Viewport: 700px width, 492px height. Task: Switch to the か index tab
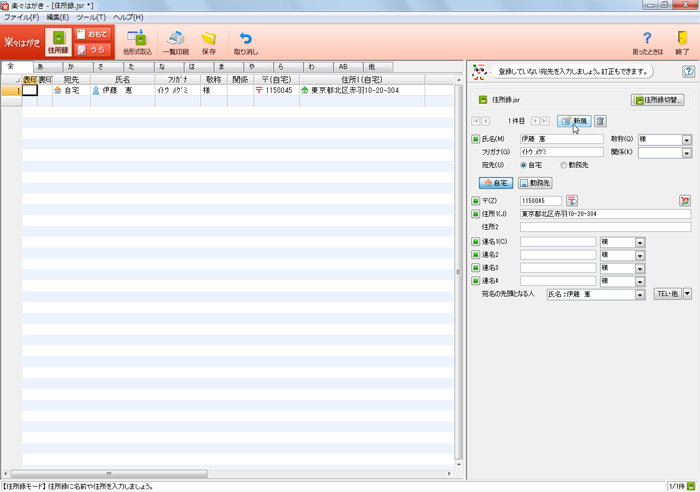[x=71, y=67]
